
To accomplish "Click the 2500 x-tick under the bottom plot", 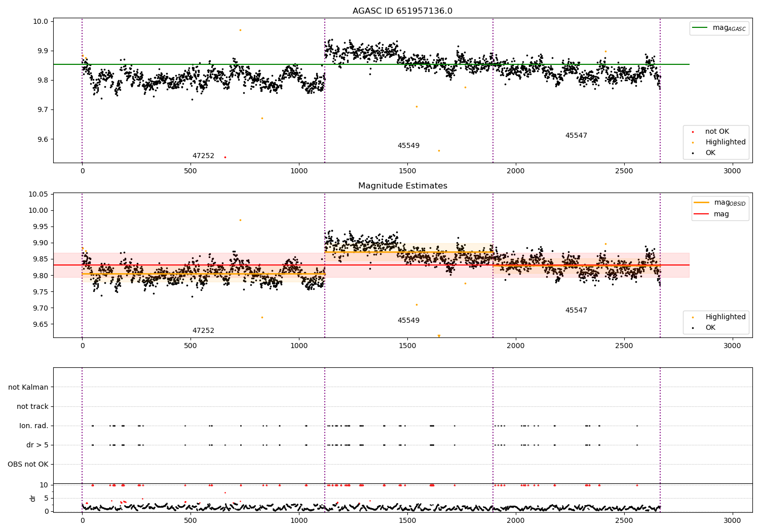I will click(x=624, y=520).
